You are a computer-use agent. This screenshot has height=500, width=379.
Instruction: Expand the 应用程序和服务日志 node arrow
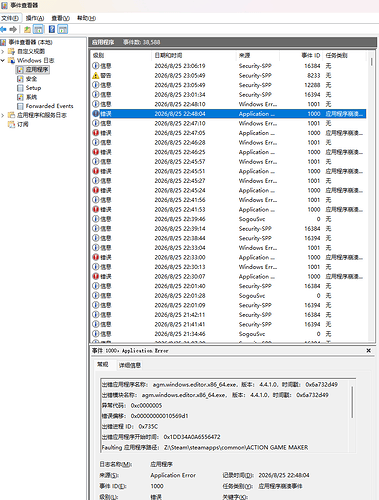3,115
